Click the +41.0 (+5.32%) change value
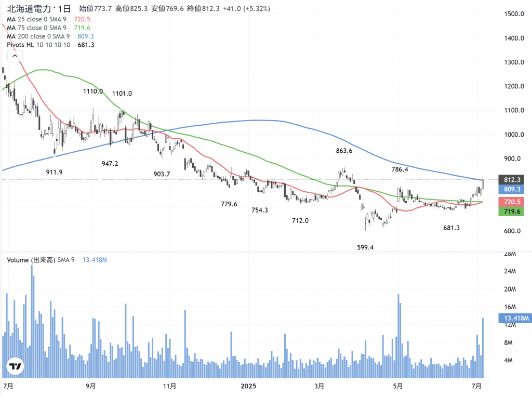Viewport: 532px width, 396px height. (x=247, y=8)
